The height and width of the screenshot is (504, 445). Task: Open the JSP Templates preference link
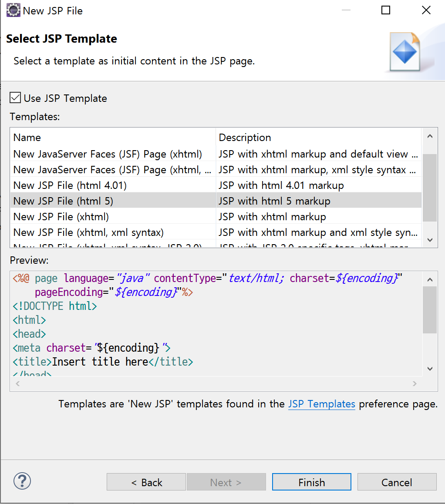click(x=321, y=404)
